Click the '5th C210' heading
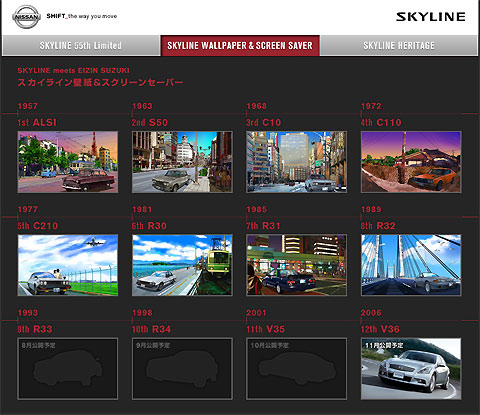Viewport: 480px width, 415px height. (38, 226)
